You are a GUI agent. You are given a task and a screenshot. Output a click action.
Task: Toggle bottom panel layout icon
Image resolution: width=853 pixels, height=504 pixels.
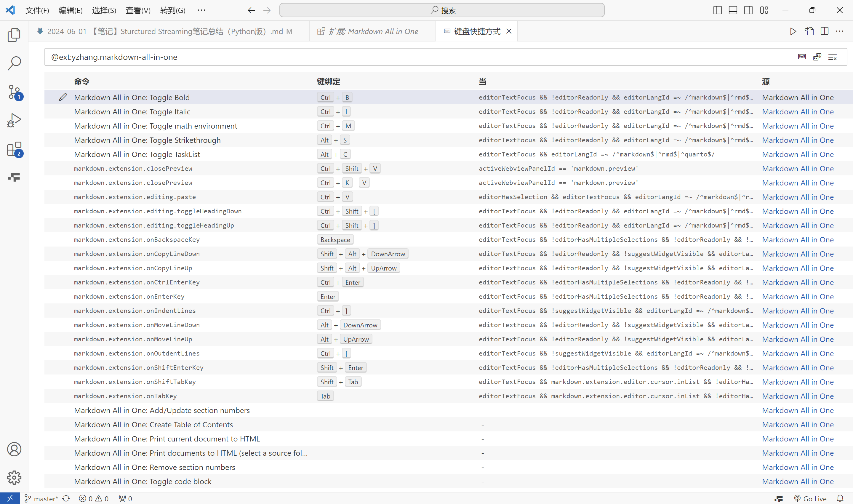[733, 10]
